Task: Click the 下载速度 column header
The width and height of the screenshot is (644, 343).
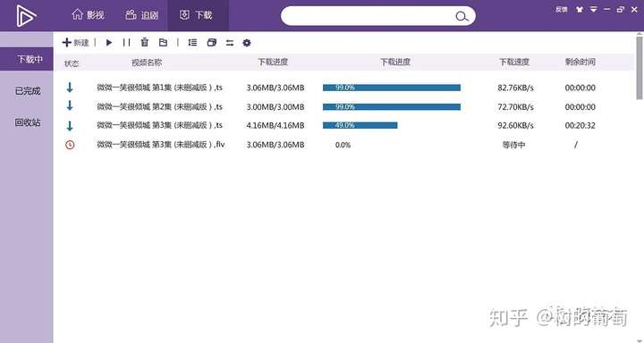Action: coord(514,62)
